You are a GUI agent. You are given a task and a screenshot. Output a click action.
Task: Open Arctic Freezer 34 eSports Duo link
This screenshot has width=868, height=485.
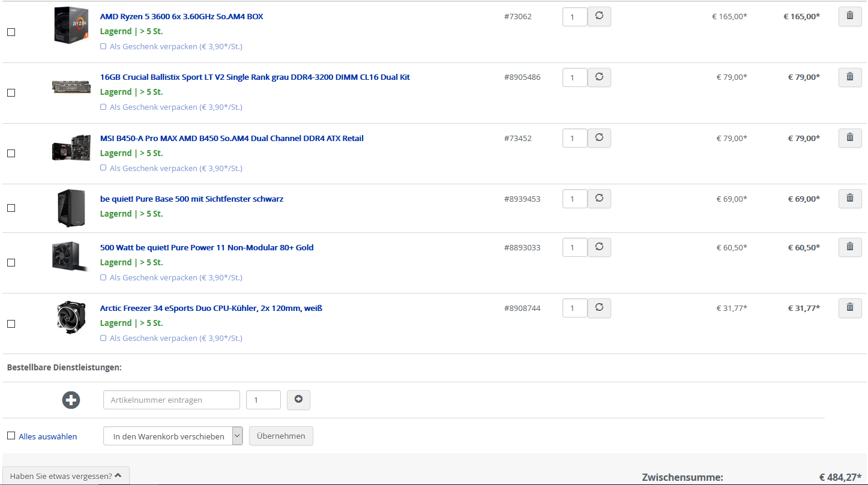click(x=211, y=308)
